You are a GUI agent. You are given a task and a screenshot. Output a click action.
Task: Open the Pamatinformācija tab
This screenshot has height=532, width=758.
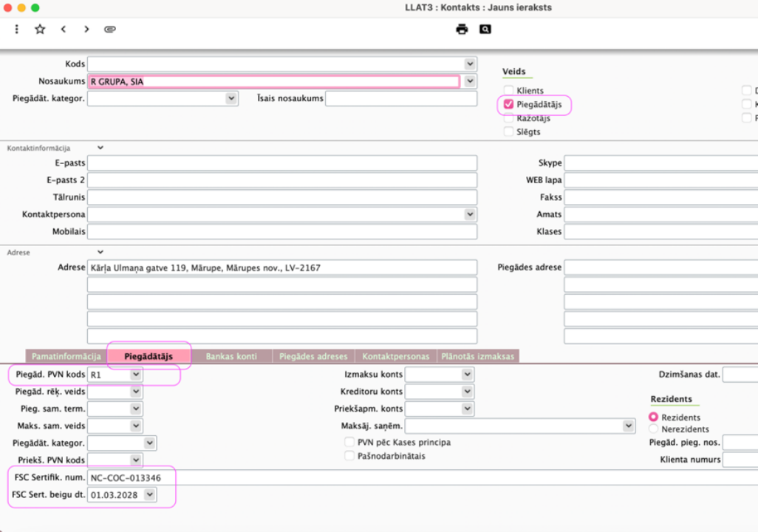(x=66, y=356)
